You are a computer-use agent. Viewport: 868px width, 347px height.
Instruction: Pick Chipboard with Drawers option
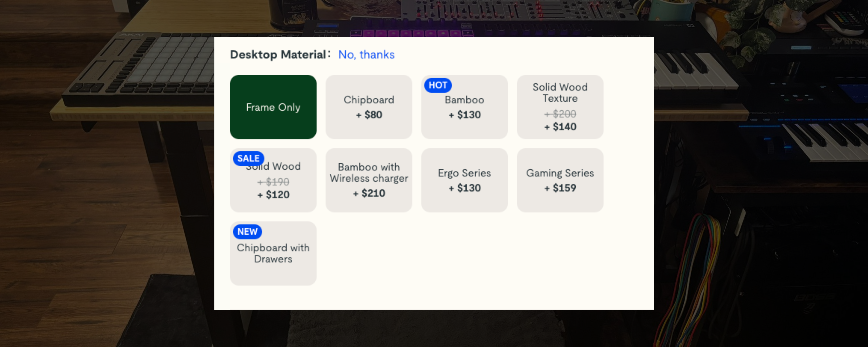tap(273, 253)
